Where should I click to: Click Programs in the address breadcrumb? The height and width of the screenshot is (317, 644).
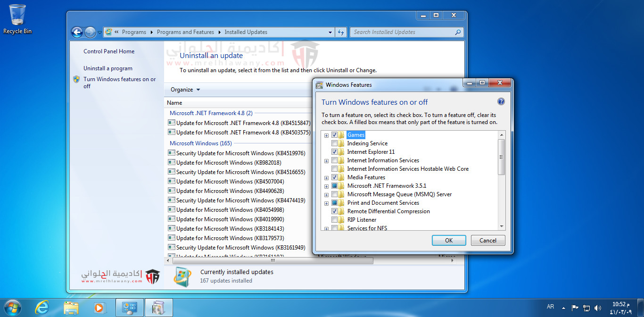134,32
